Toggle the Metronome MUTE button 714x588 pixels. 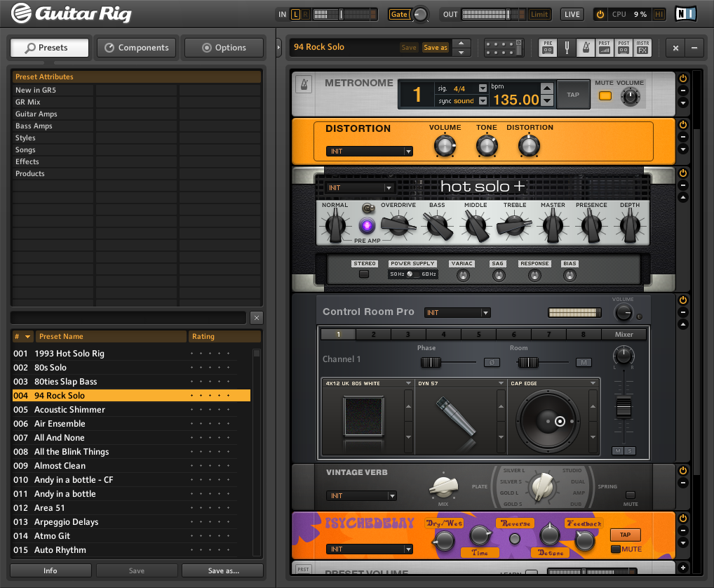(x=605, y=95)
